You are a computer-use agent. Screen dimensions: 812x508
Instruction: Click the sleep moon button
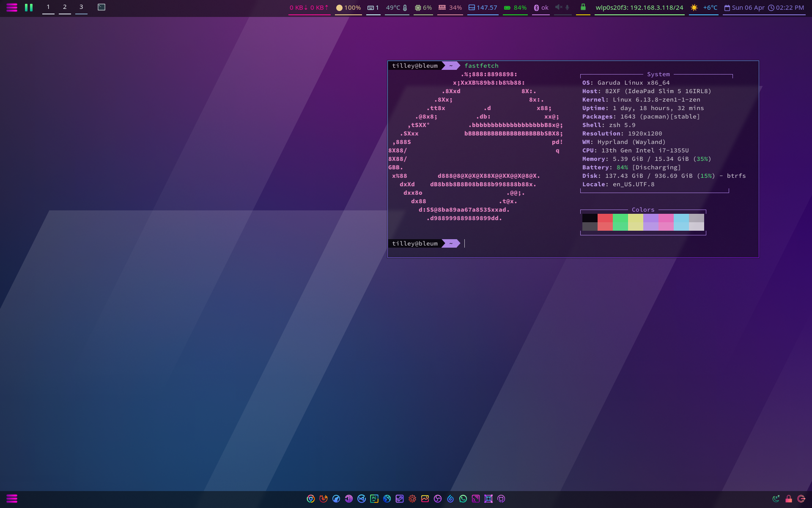[x=776, y=499]
